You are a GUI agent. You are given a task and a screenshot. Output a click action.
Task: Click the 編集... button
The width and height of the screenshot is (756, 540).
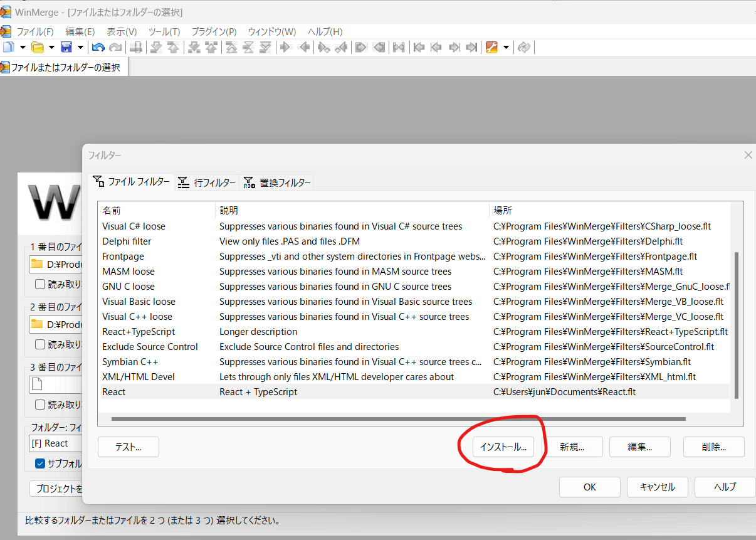pyautogui.click(x=640, y=447)
